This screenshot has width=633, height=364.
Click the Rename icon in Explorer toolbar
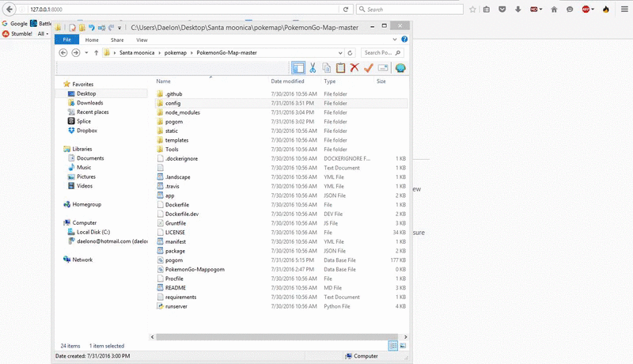pyautogui.click(x=383, y=68)
